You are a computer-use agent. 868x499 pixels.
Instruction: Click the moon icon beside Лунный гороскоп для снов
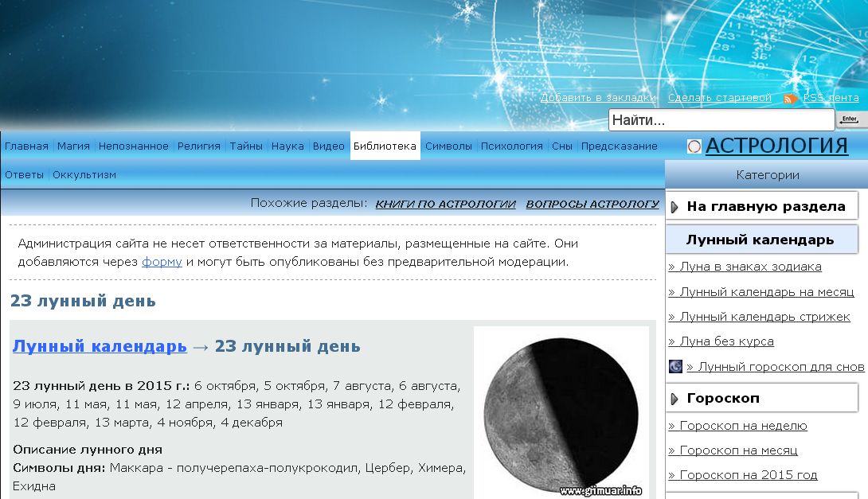click(675, 366)
